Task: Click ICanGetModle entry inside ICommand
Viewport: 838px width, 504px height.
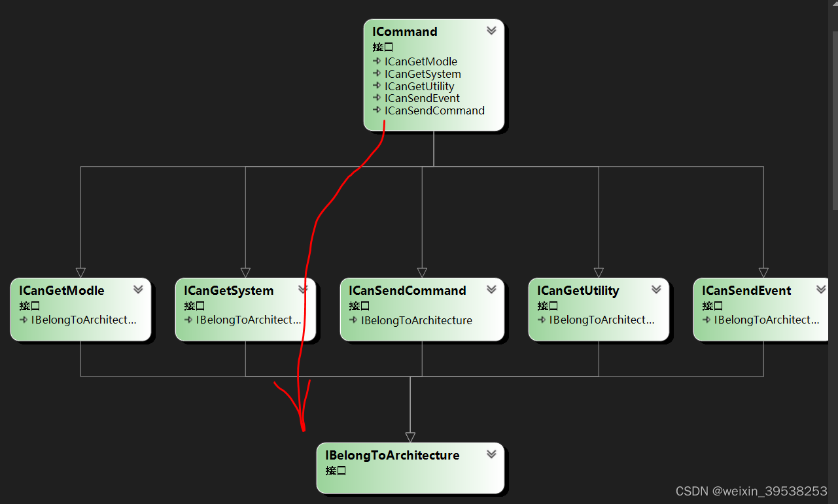Action: click(421, 61)
